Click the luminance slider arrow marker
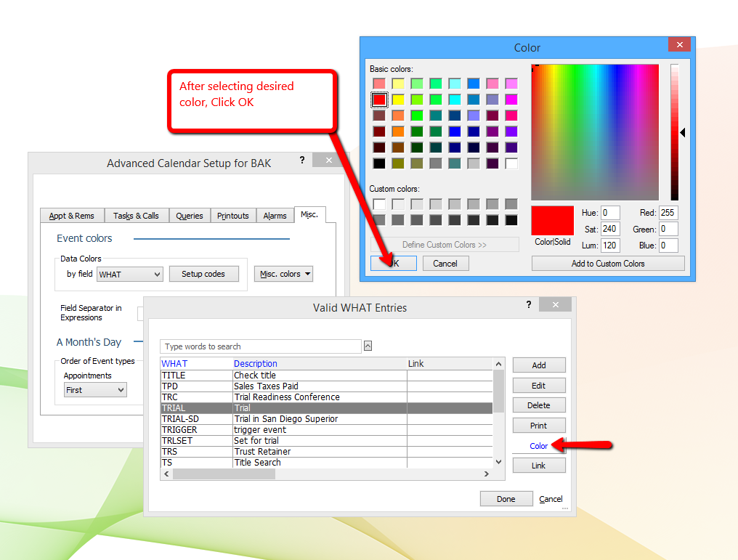 (x=681, y=132)
